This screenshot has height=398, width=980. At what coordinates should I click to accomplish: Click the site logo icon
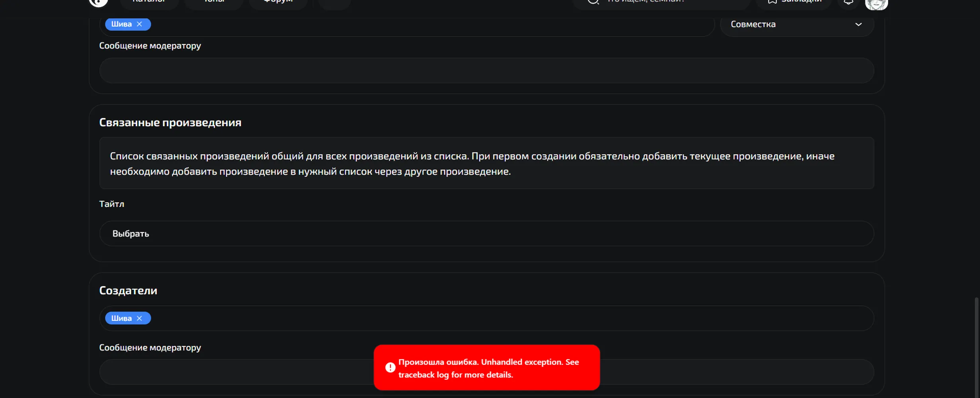pos(98,2)
